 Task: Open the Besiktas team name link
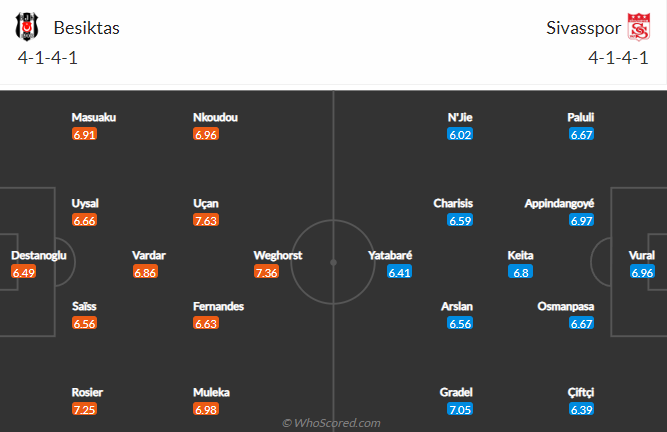coord(86,28)
